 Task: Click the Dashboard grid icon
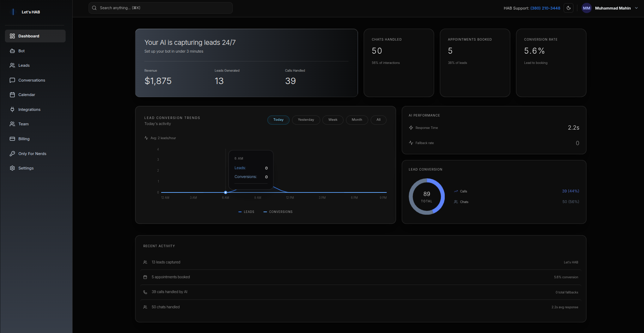12,36
